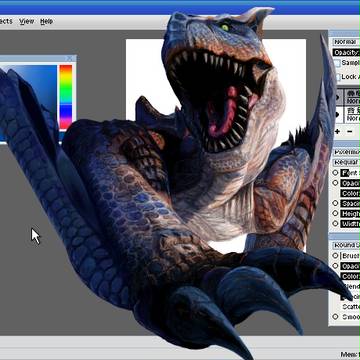360x360 pixels.
Task: Adjust the brush Scatter slider
Action: click(350, 307)
